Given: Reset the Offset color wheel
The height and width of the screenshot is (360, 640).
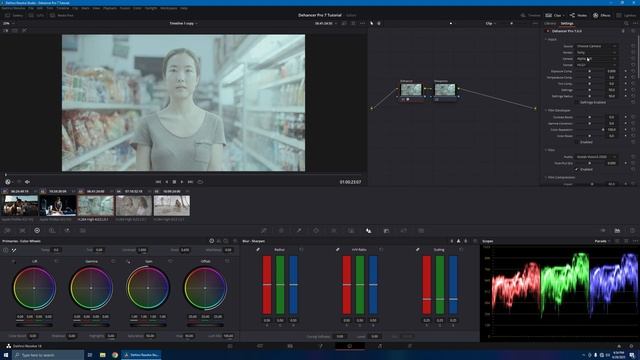Looking at the screenshot, I should [x=227, y=261].
